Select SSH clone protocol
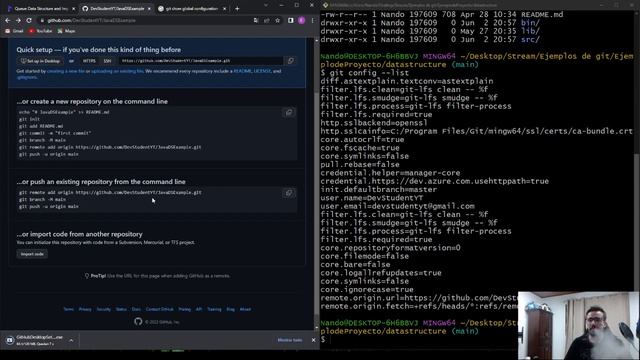Image resolution: width=640 pixels, height=360 pixels. point(107,61)
